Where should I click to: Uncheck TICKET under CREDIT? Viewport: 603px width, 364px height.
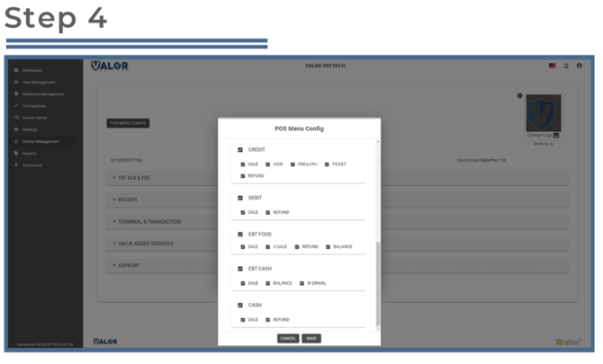[327, 164]
